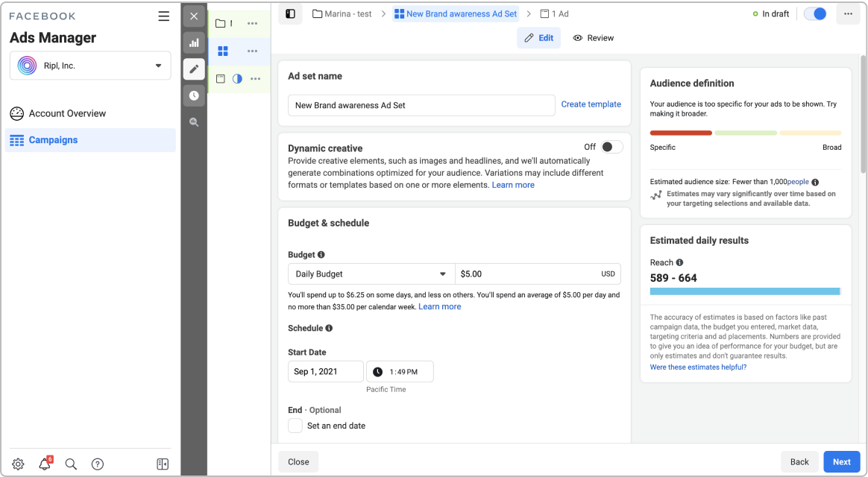Open the Ripl, Inc. account dropdown

(90, 66)
